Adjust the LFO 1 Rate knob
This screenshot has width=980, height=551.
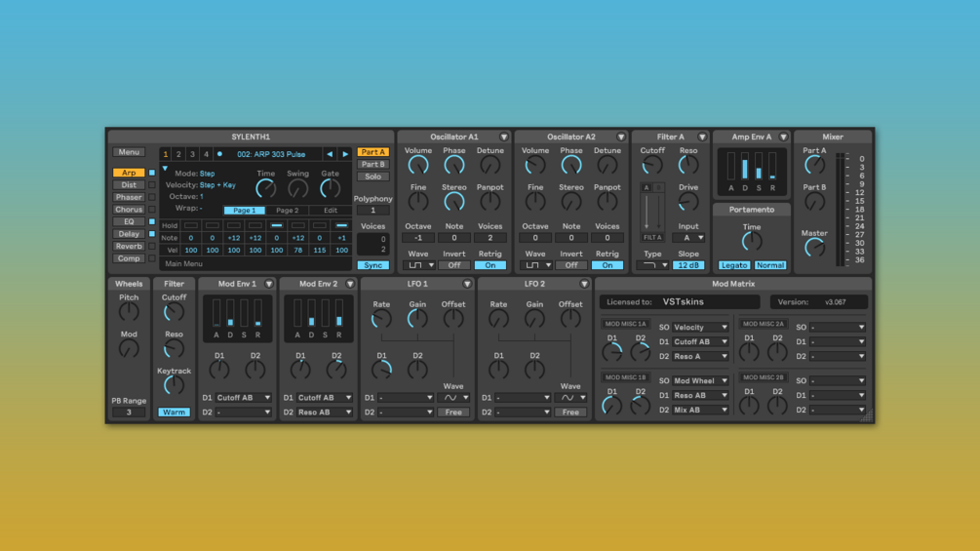coord(381,319)
